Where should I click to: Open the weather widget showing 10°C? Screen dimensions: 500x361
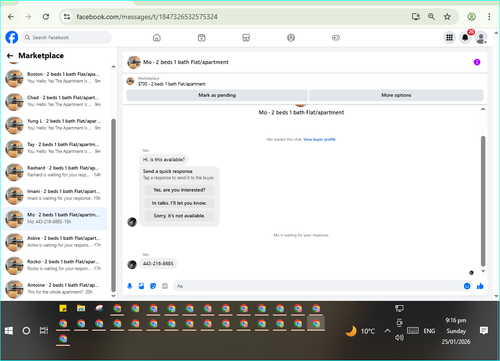click(x=360, y=331)
